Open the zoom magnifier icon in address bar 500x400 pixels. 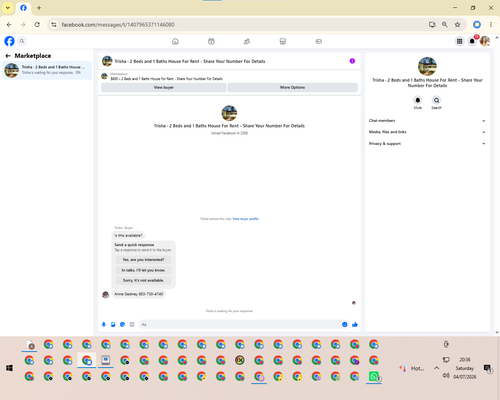coord(445,25)
